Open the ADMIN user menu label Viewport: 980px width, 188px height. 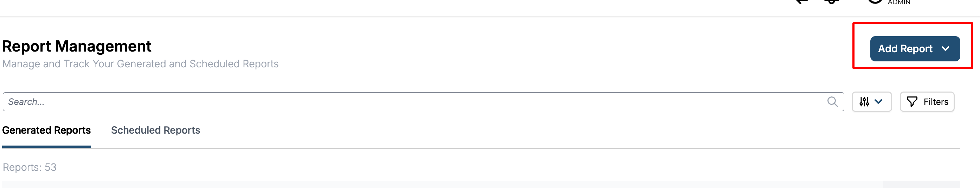pos(898,3)
